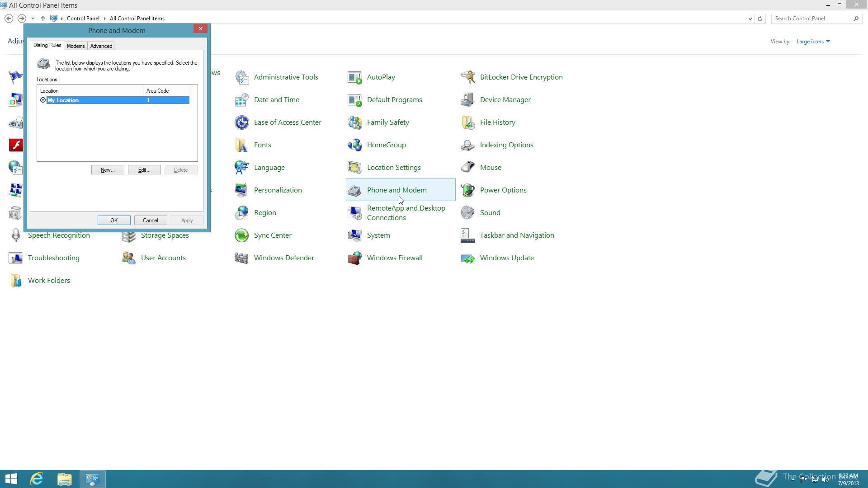868x488 pixels.
Task: Click the Language icon
Action: coord(242,168)
